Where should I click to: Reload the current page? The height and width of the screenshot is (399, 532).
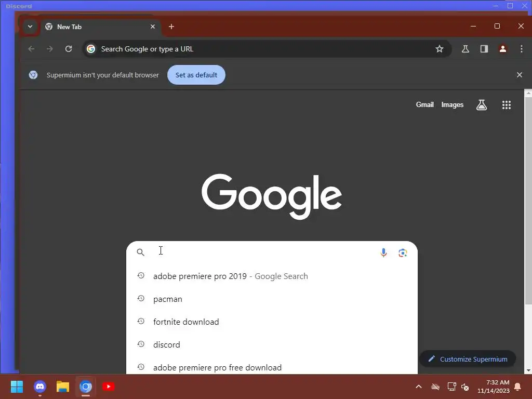click(69, 49)
